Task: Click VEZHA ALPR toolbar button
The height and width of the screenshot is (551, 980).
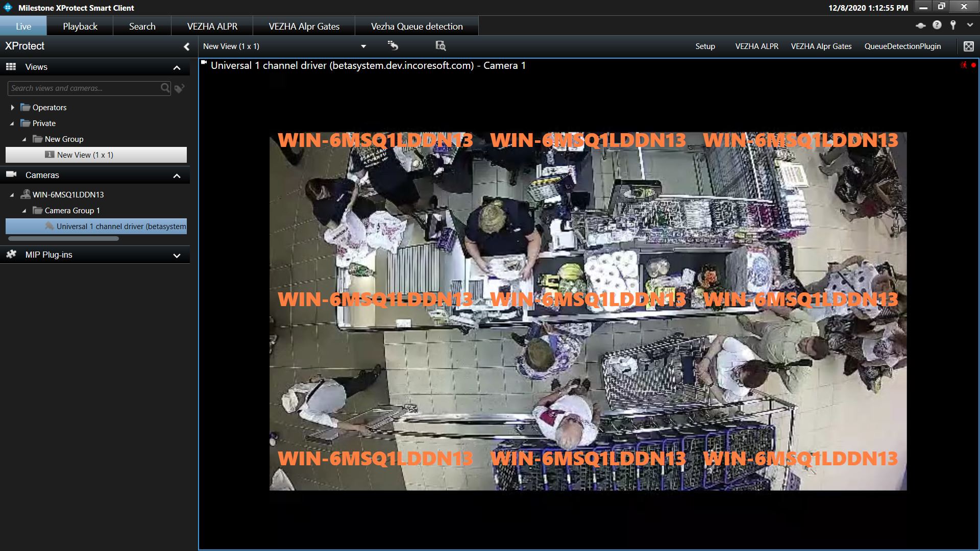Action: tap(756, 46)
